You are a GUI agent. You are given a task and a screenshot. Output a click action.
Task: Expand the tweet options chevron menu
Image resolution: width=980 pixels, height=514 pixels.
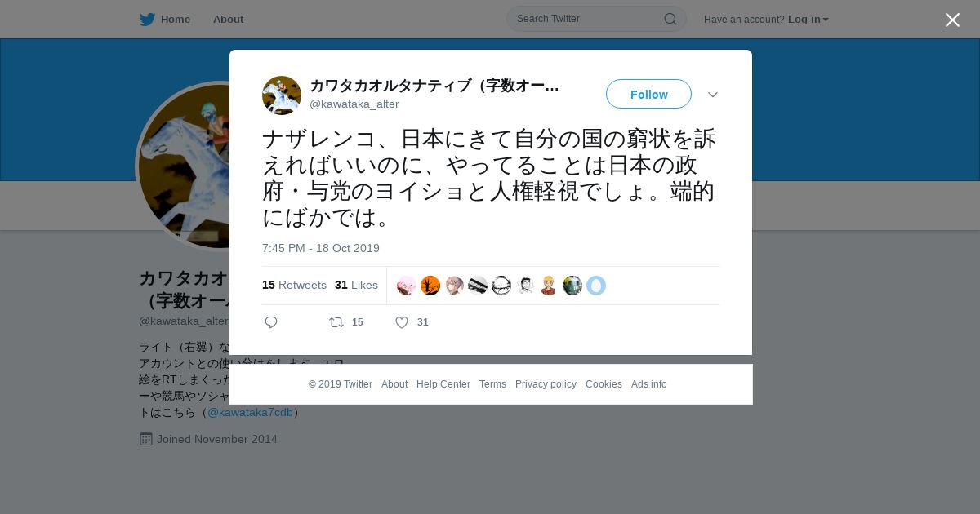point(713,95)
